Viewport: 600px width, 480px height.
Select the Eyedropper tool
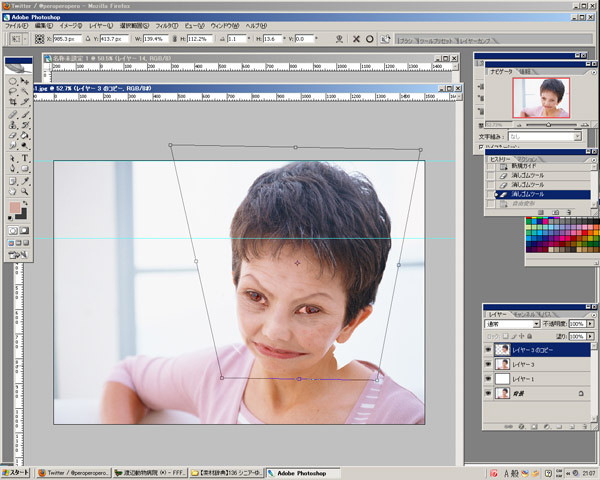[24, 181]
